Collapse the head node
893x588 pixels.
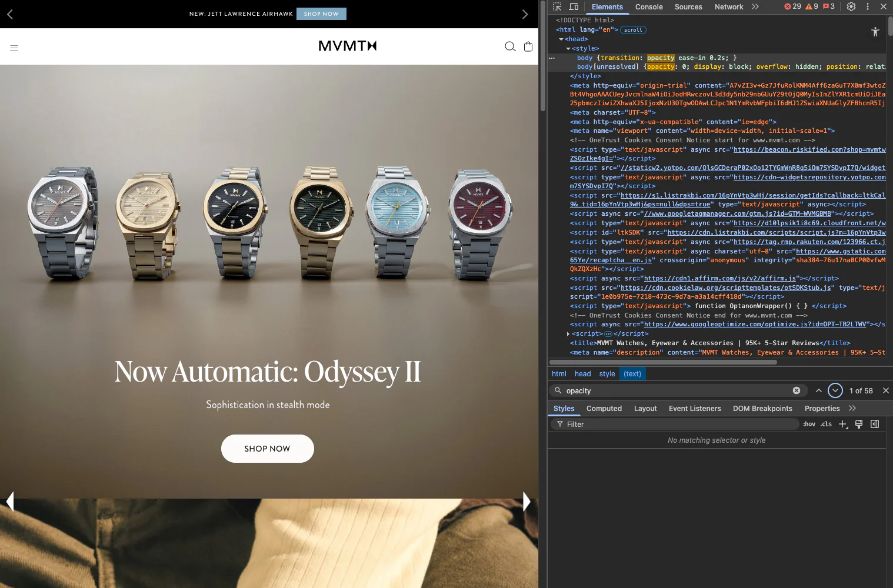coord(561,39)
